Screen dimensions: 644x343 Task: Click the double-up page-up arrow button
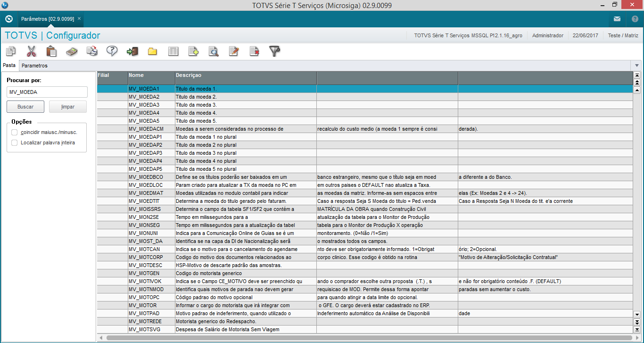[x=637, y=83]
